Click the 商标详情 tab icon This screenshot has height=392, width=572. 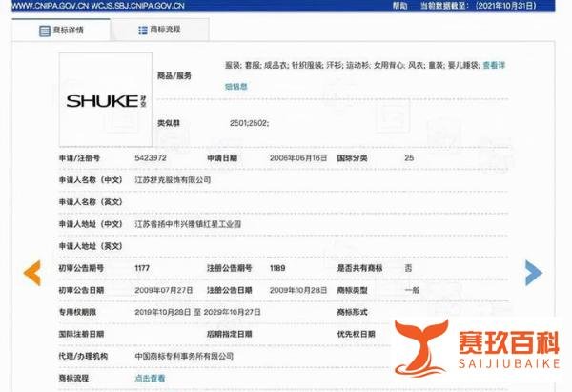click(x=45, y=31)
